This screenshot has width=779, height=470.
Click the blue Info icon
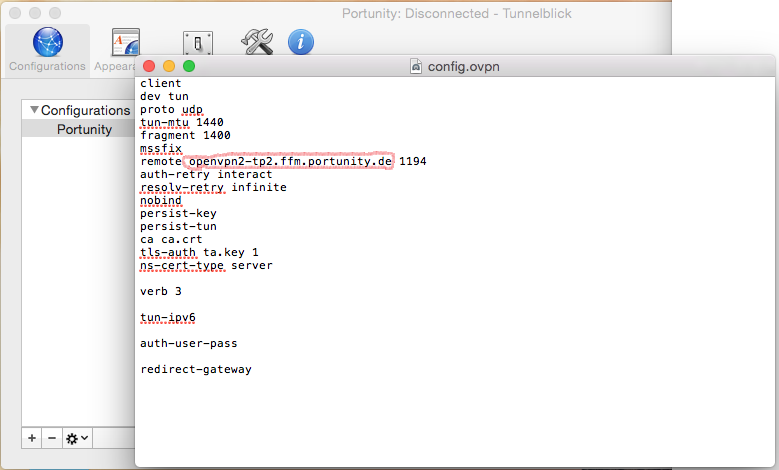point(301,42)
